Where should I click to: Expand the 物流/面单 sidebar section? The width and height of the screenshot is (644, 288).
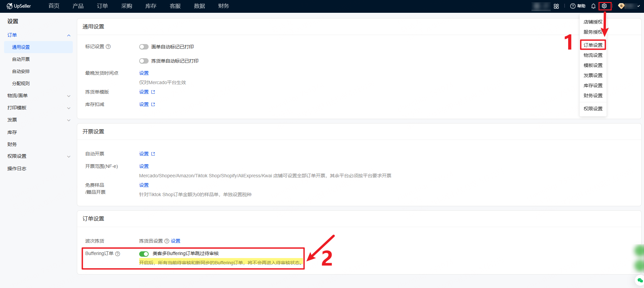69,96
